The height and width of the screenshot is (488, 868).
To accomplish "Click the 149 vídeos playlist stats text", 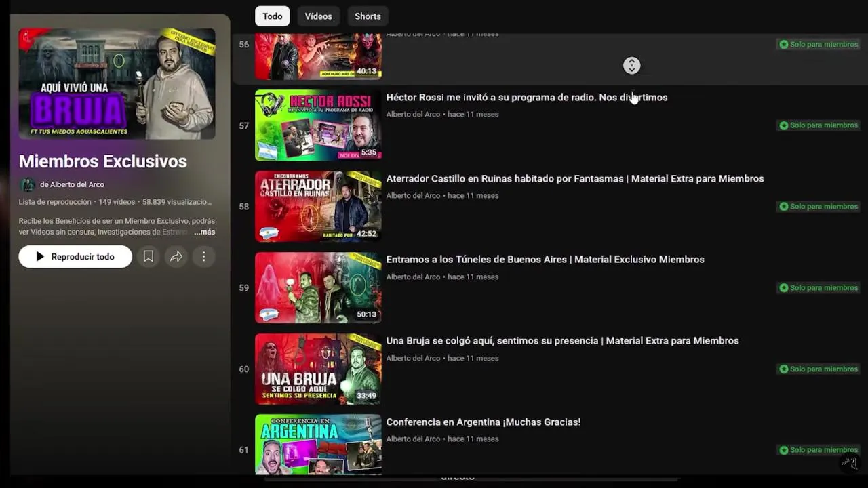I will coord(117,202).
